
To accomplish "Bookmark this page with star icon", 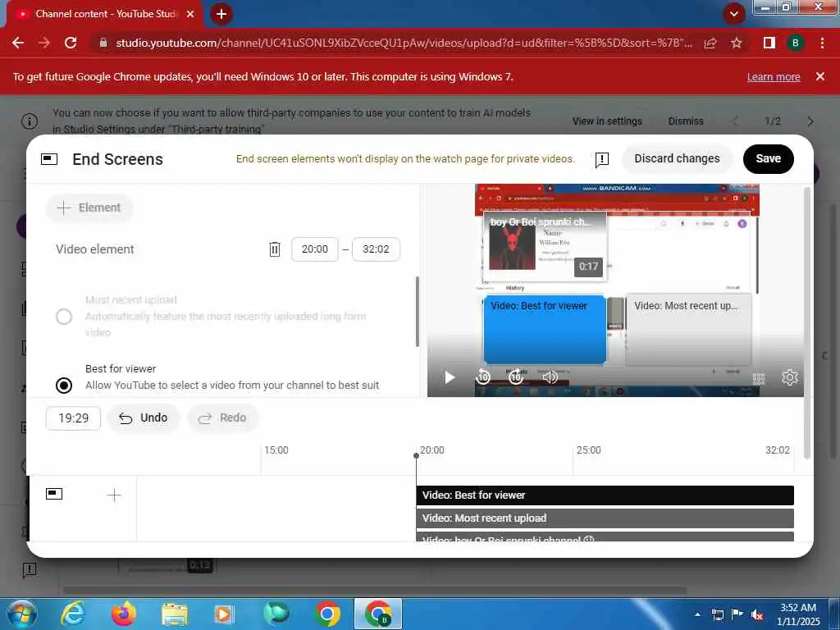I will (x=737, y=43).
